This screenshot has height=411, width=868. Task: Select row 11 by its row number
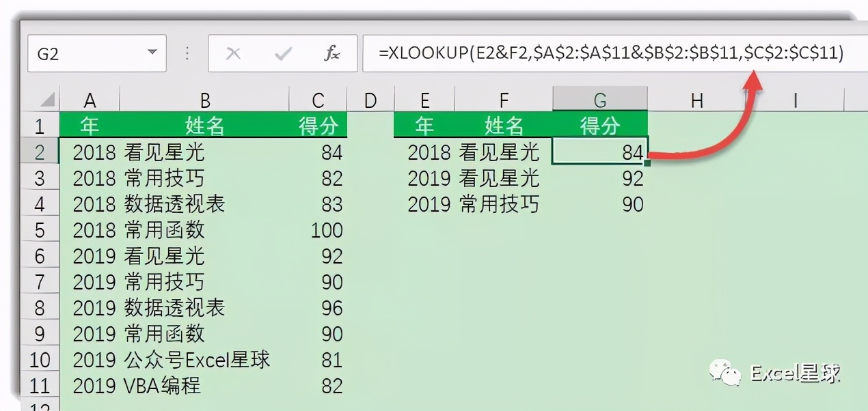[x=41, y=386]
